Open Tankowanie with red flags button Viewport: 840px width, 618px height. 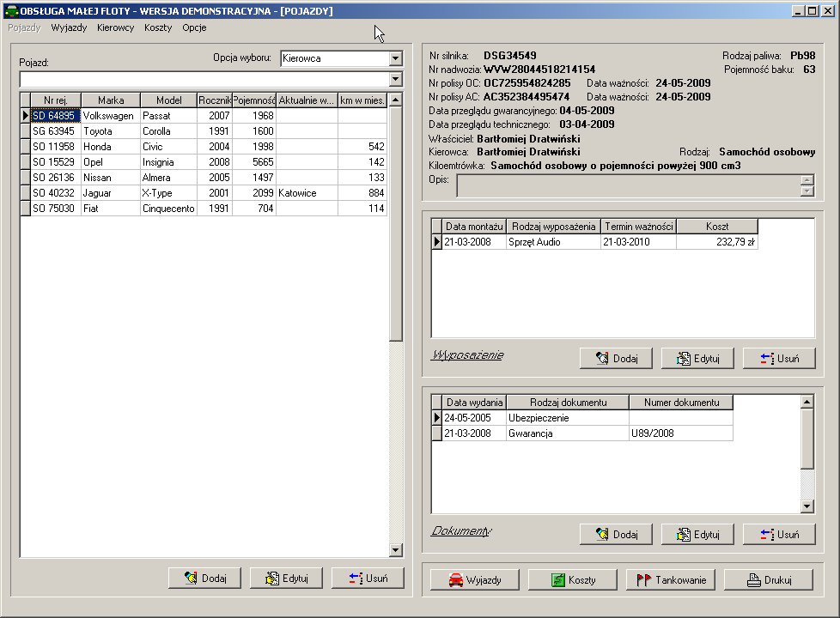(x=670, y=580)
